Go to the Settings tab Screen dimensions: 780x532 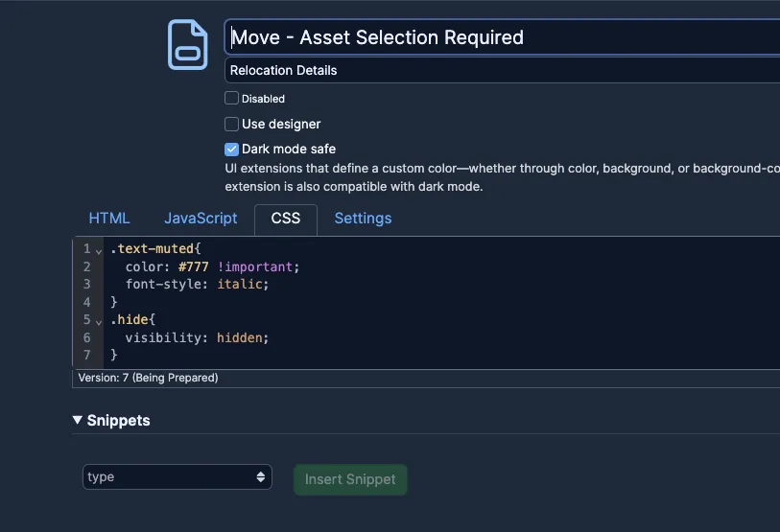click(x=363, y=219)
